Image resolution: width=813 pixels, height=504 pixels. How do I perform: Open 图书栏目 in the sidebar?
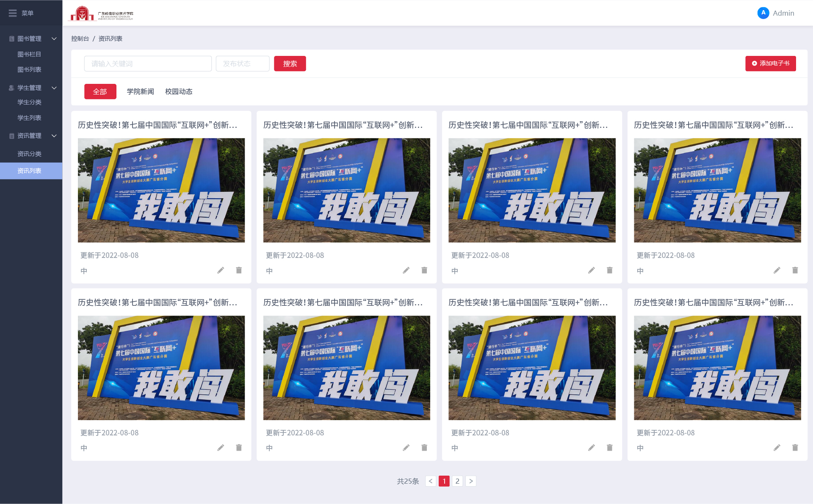29,54
